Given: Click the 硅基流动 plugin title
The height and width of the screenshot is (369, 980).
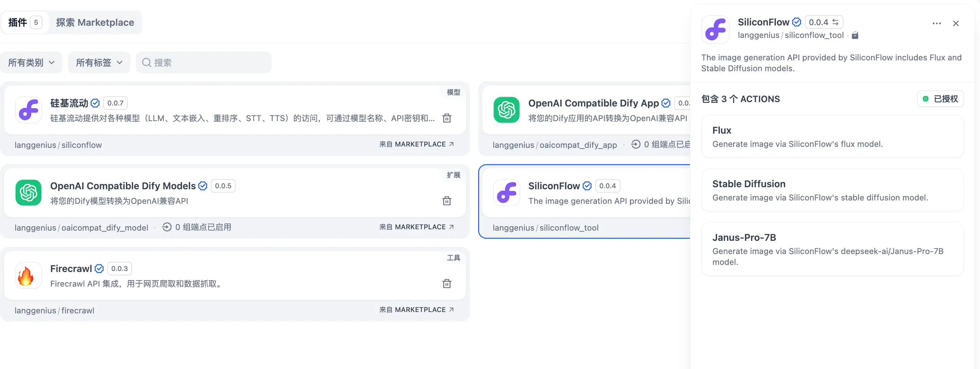Looking at the screenshot, I should pyautogui.click(x=69, y=103).
